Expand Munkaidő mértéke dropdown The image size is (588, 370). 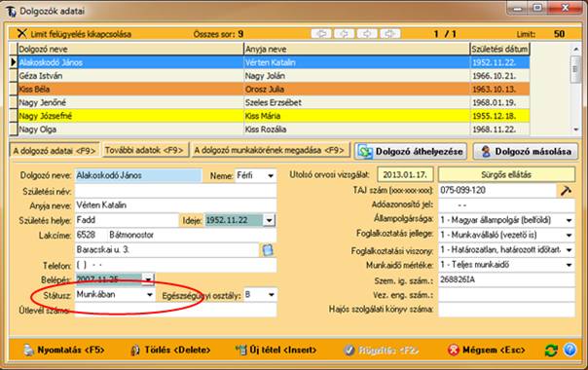(569, 265)
